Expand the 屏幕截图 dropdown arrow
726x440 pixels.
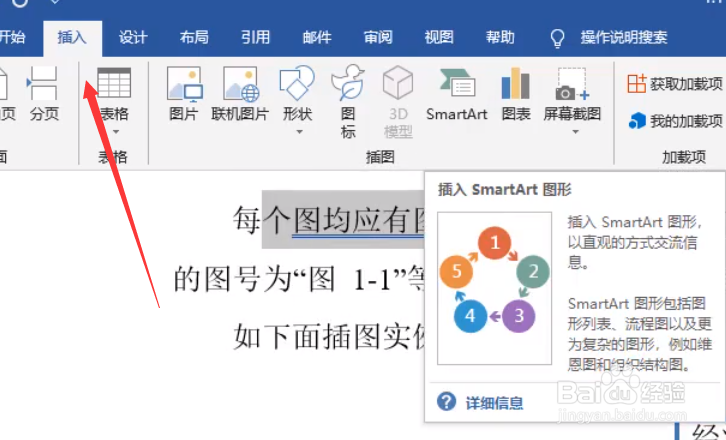point(576,132)
